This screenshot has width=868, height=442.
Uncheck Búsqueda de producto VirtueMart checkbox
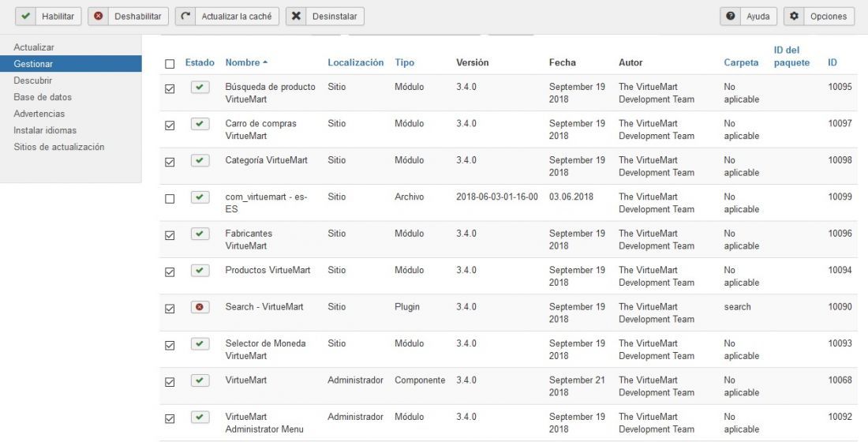point(170,88)
